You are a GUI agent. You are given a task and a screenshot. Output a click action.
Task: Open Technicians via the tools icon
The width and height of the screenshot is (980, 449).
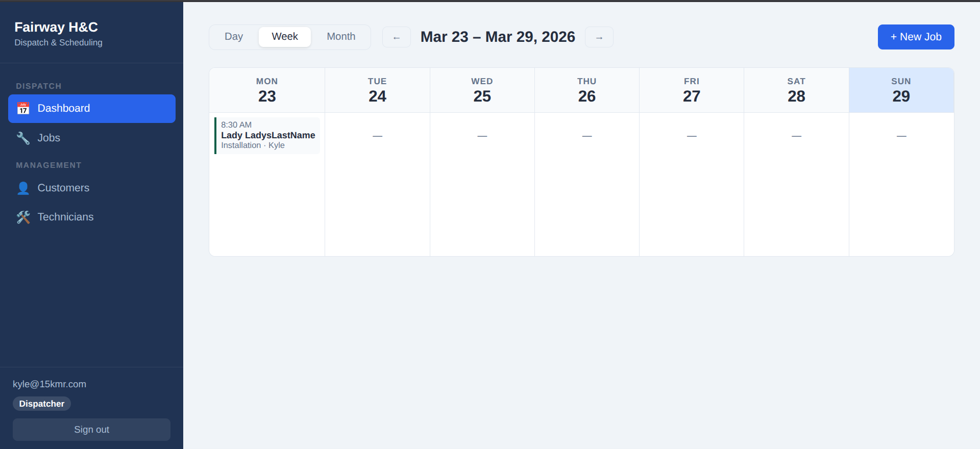point(23,217)
